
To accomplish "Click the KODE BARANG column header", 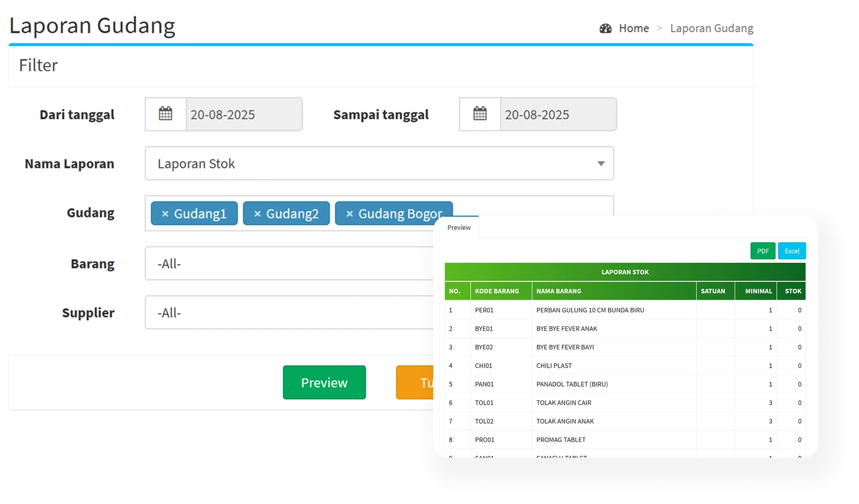I will (497, 291).
